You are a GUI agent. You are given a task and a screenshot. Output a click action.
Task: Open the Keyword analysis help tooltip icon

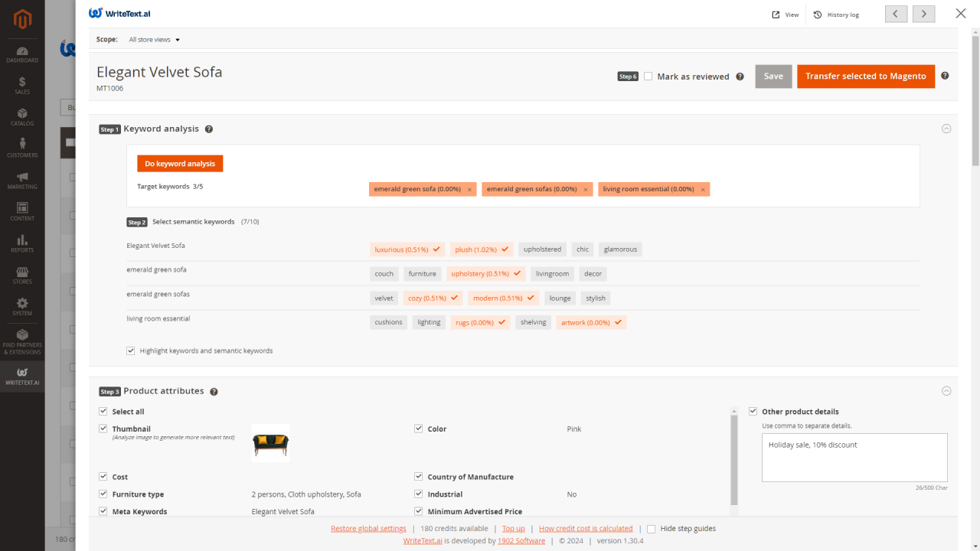click(x=209, y=129)
